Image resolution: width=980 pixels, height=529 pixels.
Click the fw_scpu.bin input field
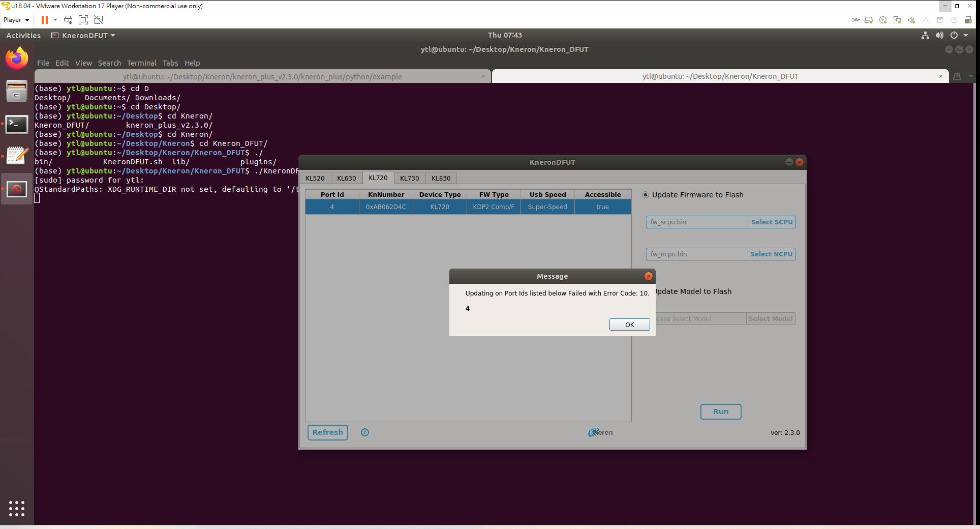[x=697, y=222]
